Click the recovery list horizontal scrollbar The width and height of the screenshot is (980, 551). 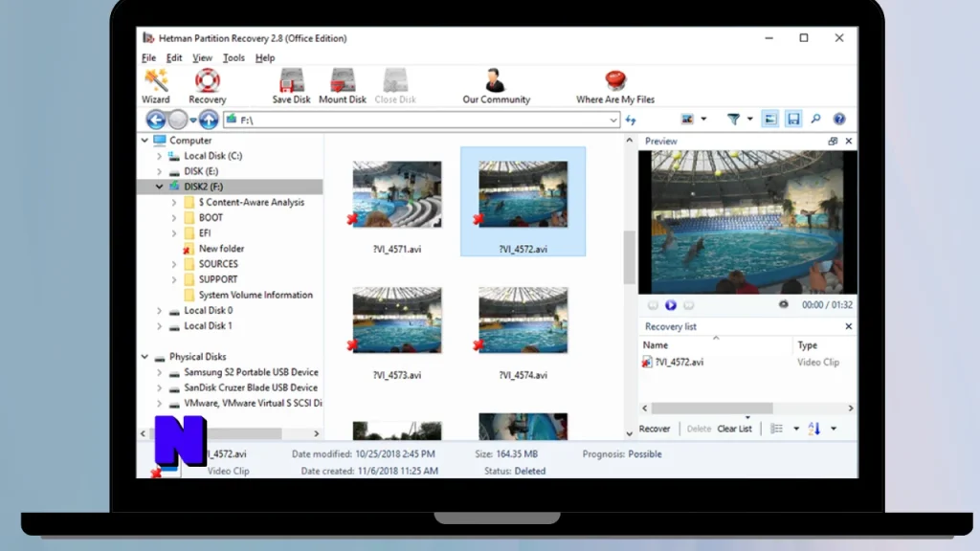coord(712,408)
